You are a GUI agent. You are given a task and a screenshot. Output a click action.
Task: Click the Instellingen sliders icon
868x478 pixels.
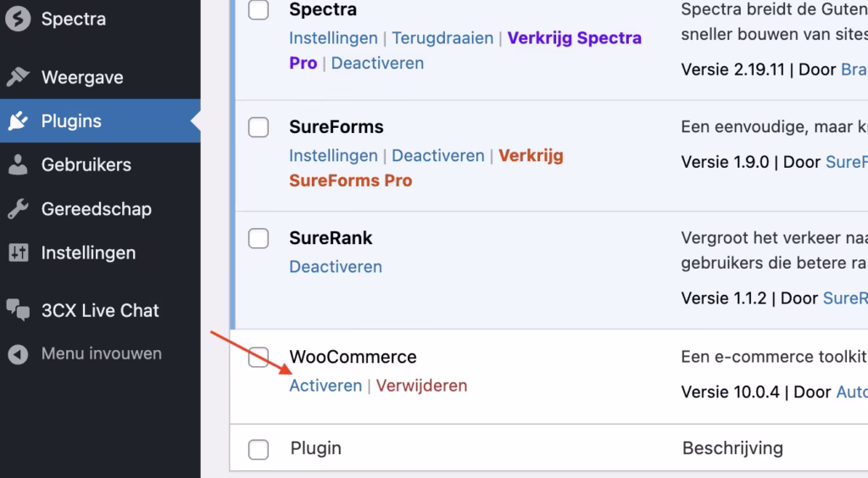tap(19, 253)
